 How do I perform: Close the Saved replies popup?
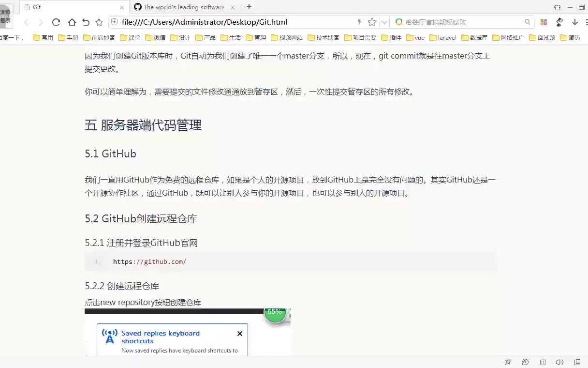[x=240, y=334]
